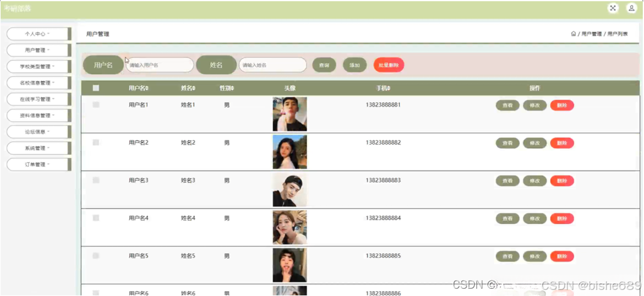
Task: Tick the select-all checkbox in table header
Action: pyautogui.click(x=96, y=88)
